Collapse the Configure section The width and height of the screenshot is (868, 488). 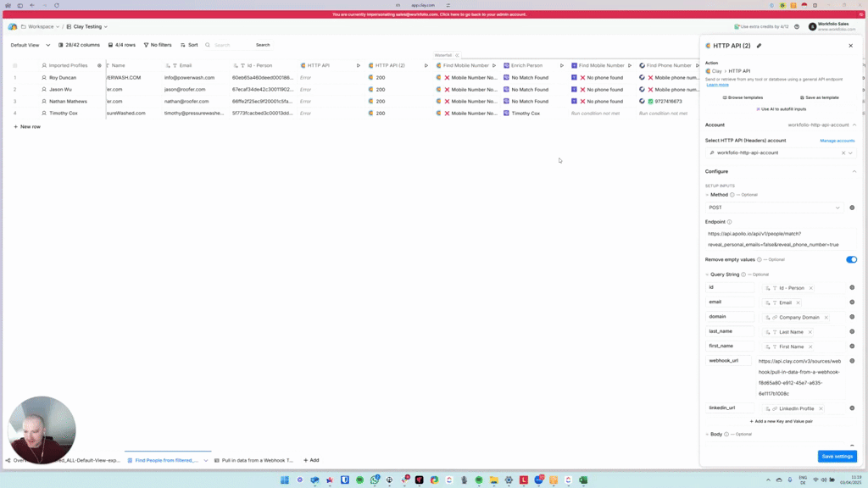[854, 172]
